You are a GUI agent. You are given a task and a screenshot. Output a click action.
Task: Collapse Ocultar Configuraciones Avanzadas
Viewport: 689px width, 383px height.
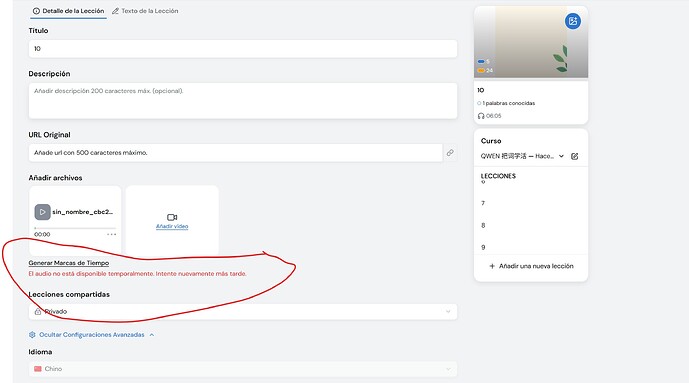92,335
